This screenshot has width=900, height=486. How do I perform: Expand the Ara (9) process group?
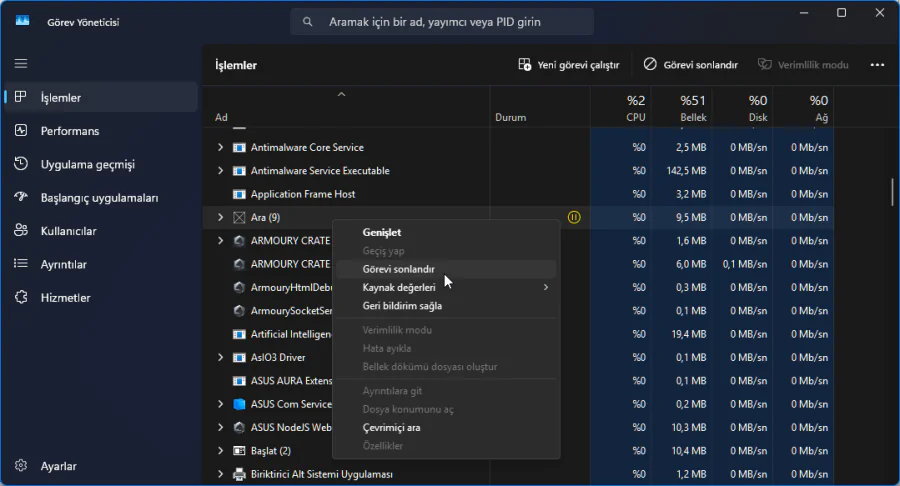[x=220, y=217]
